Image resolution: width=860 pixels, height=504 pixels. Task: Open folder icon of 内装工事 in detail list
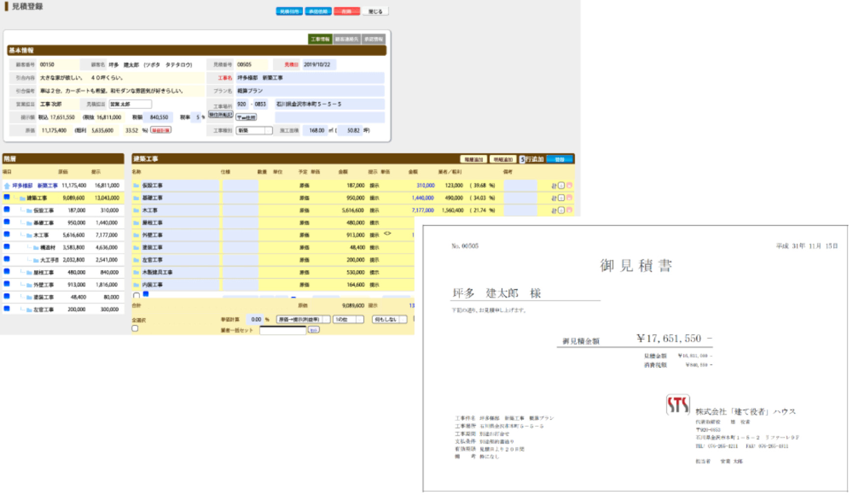point(136,285)
